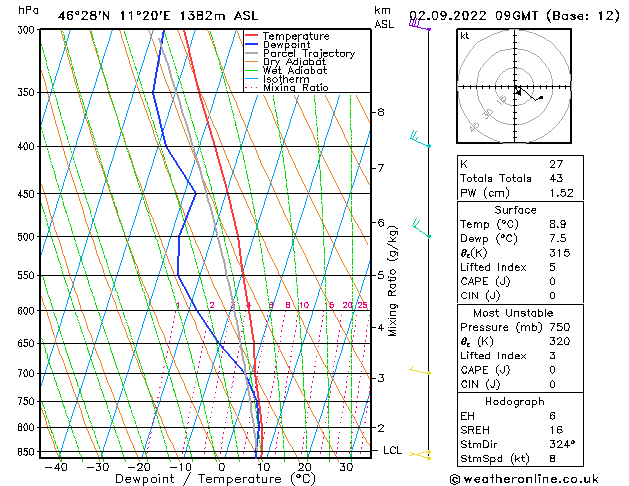Click the yellow wind barb at 700 hPa
The height and width of the screenshot is (486, 629).
coord(421,372)
